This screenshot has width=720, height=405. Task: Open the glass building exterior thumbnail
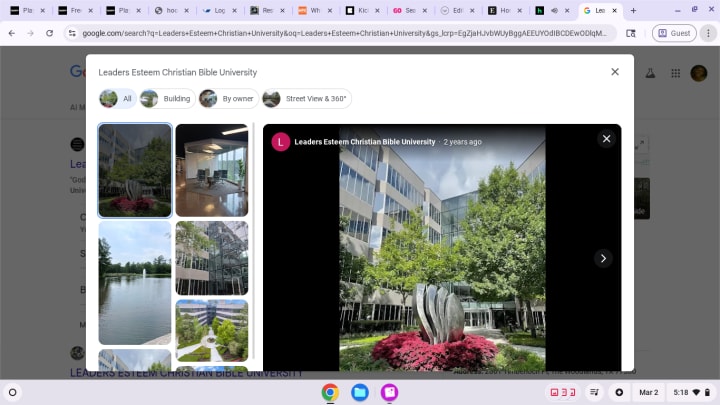pos(212,258)
